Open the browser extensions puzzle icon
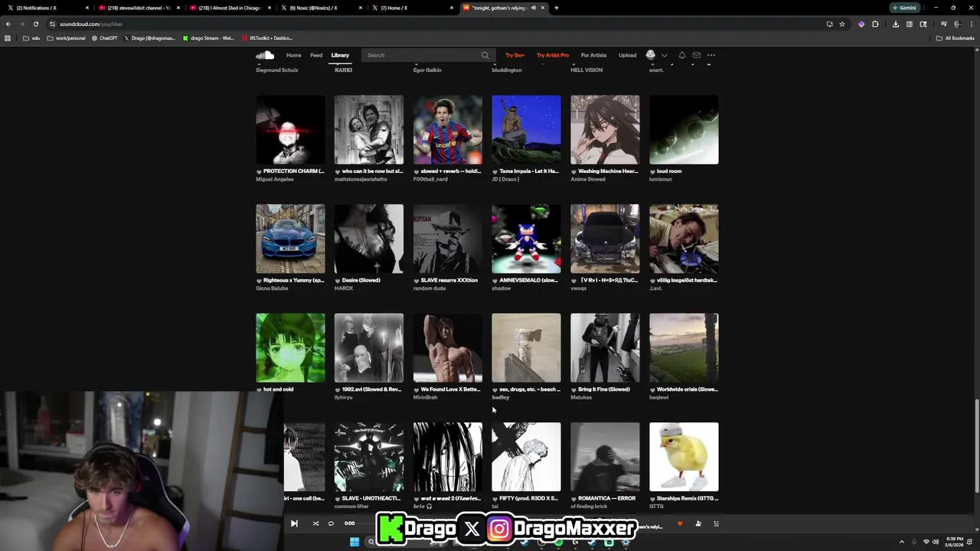 click(x=875, y=24)
